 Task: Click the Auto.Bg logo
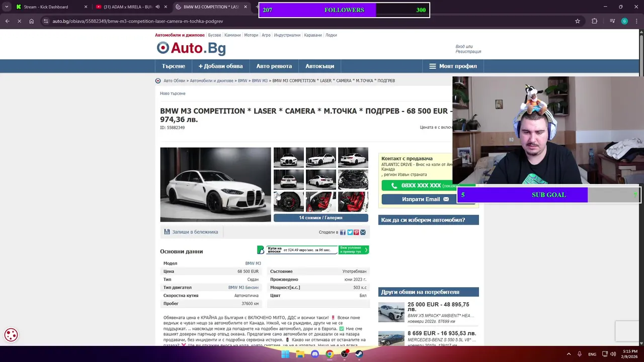[191, 48]
